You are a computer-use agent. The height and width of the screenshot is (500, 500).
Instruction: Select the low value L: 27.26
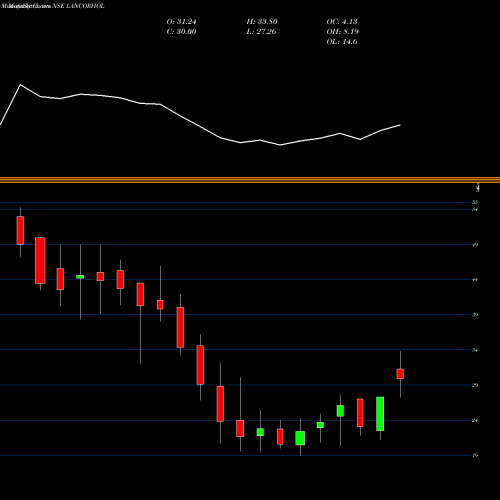(261, 32)
